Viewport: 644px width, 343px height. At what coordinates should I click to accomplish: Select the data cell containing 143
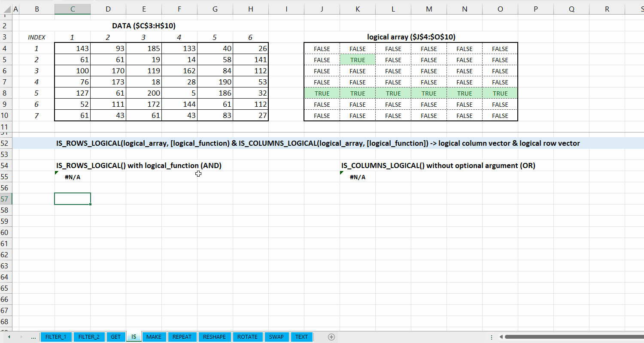pyautogui.click(x=73, y=48)
